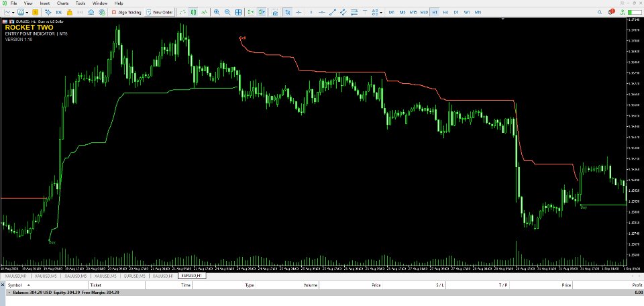Select the text label tool
This screenshot has width=644, height=306.
(x=365, y=12)
